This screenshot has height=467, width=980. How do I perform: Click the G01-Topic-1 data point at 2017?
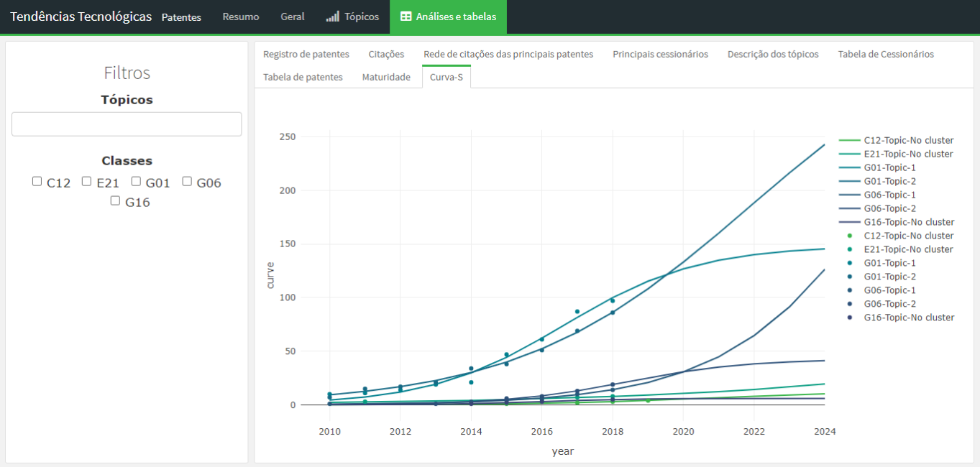tap(577, 312)
